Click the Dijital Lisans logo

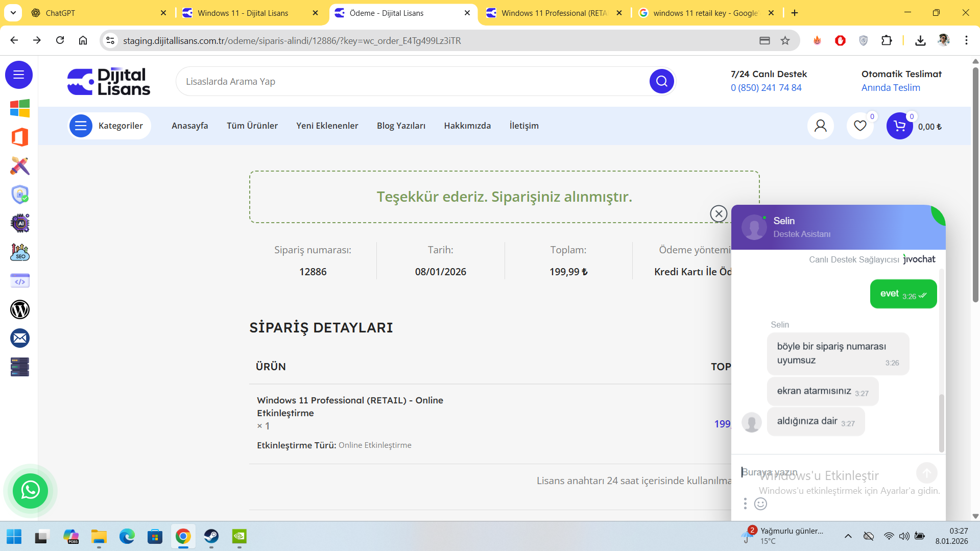coord(109,82)
